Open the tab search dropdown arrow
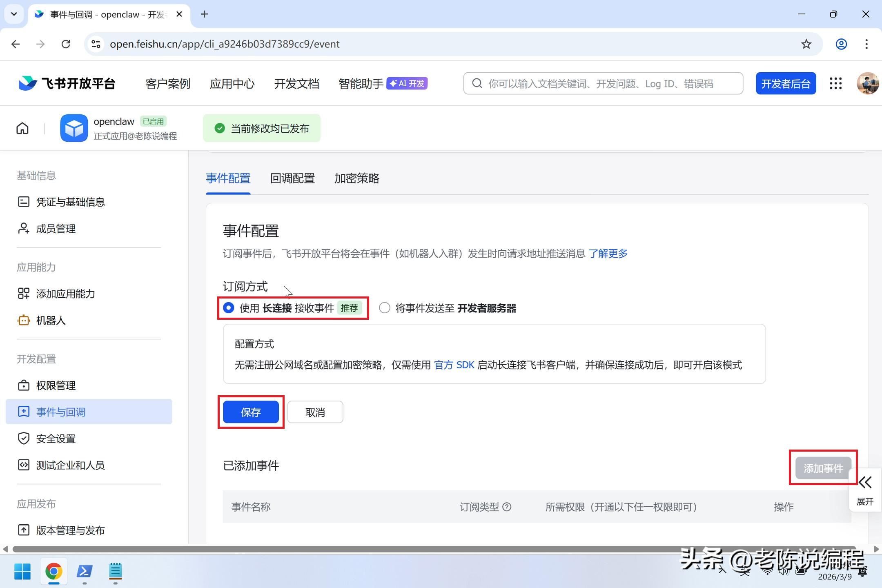 click(x=14, y=14)
